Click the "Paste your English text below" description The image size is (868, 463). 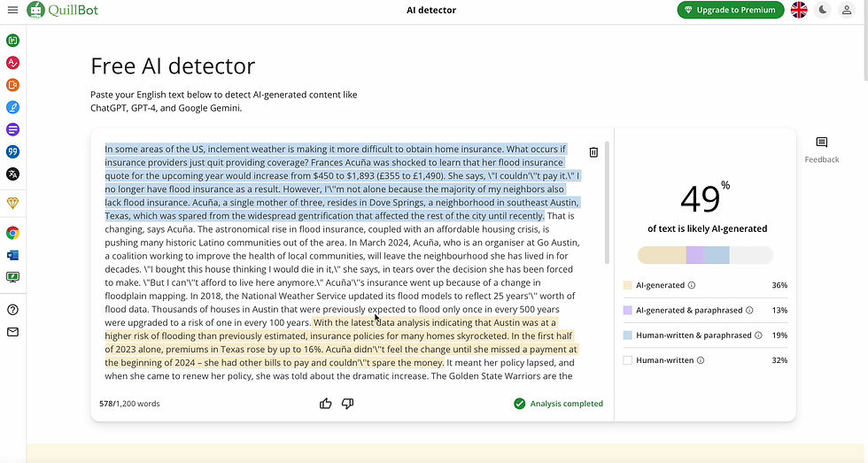coord(223,101)
